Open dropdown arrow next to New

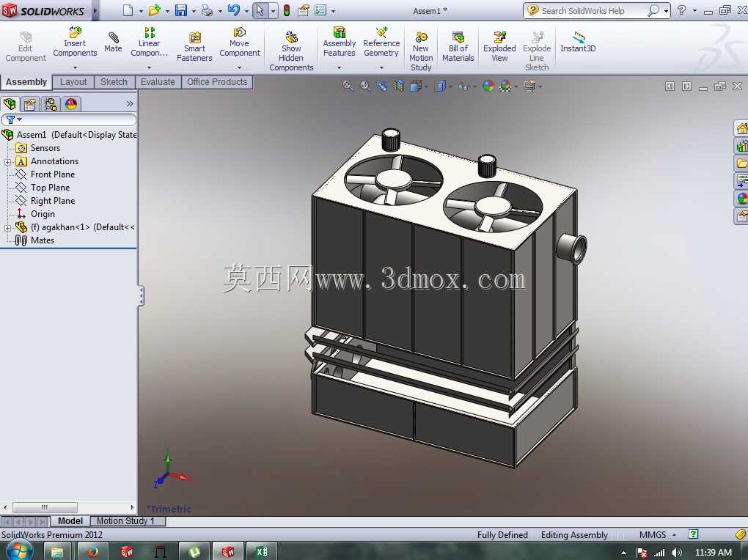click(142, 11)
